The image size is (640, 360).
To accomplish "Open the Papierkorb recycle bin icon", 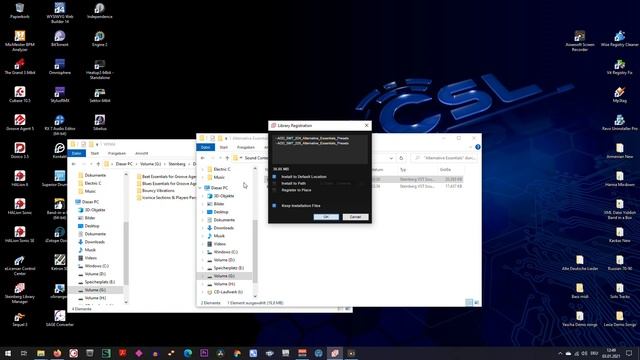I will tap(20, 11).
